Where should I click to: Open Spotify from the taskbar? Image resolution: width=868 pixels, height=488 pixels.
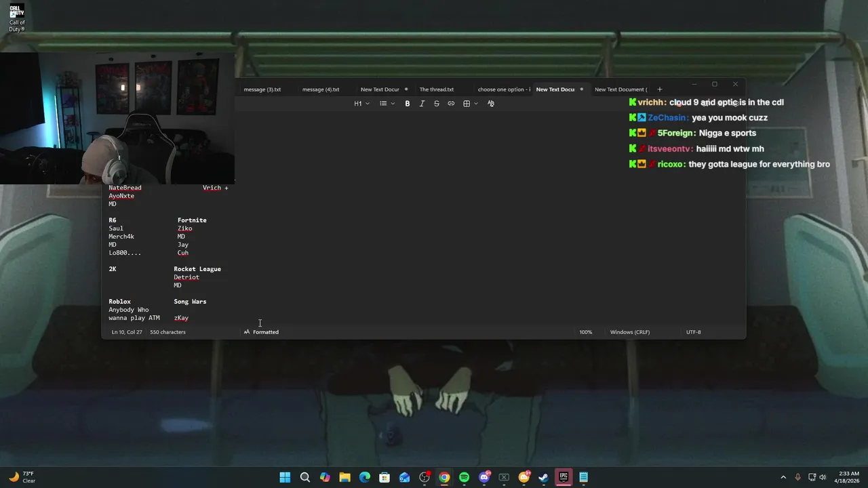[464, 477]
